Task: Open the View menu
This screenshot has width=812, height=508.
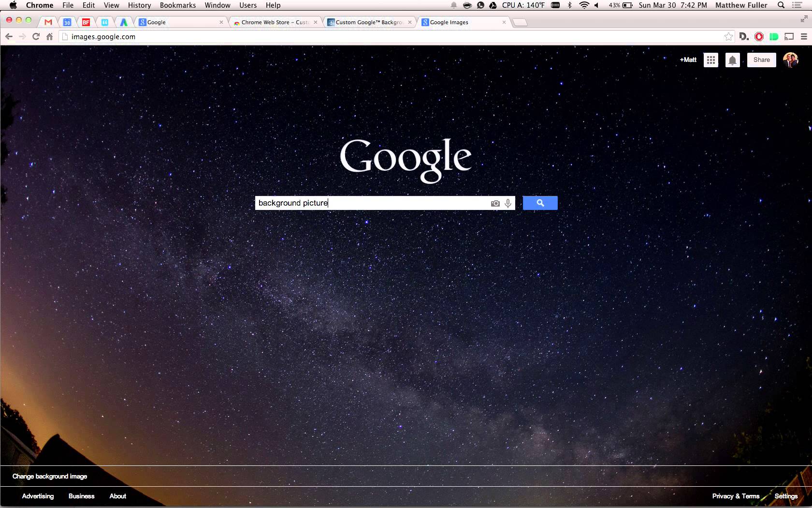Action: 111,5
